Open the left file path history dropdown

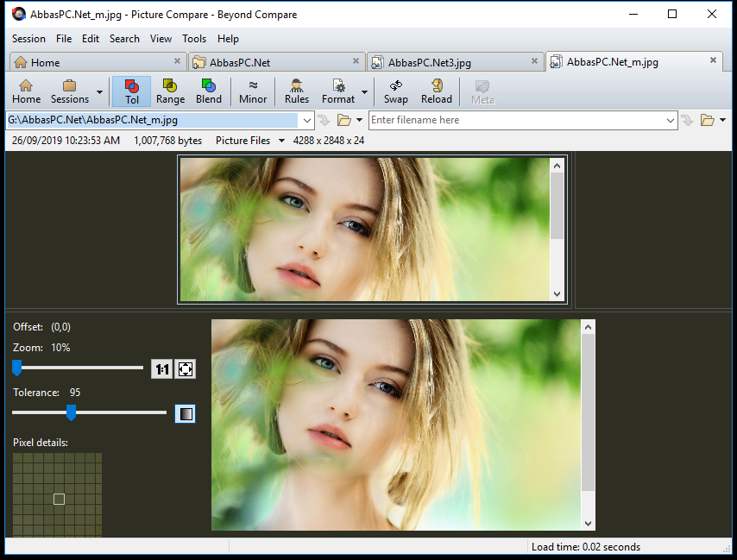[307, 121]
